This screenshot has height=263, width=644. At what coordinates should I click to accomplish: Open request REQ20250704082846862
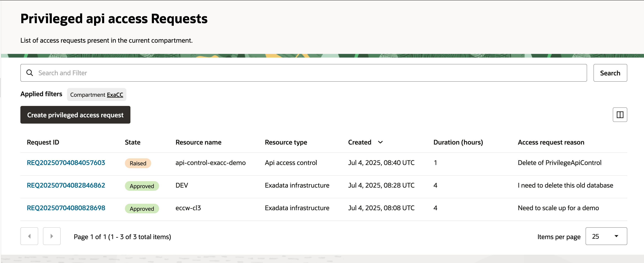tap(66, 185)
